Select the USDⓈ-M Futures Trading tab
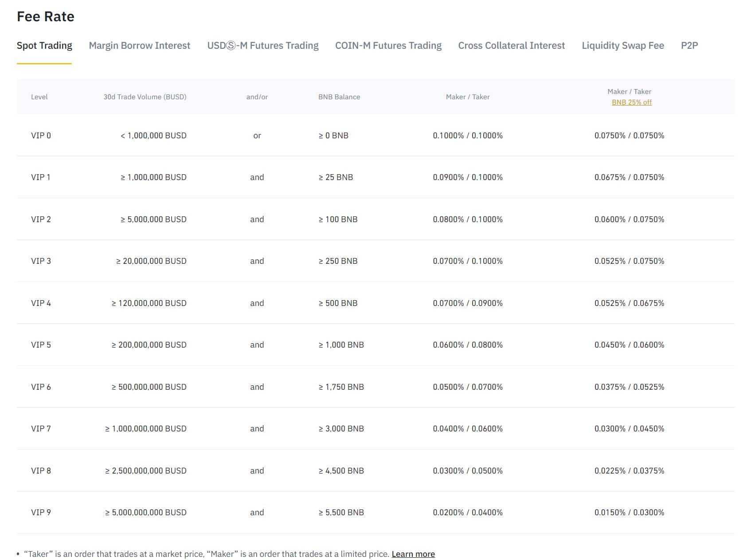The height and width of the screenshot is (560, 747). (x=262, y=46)
